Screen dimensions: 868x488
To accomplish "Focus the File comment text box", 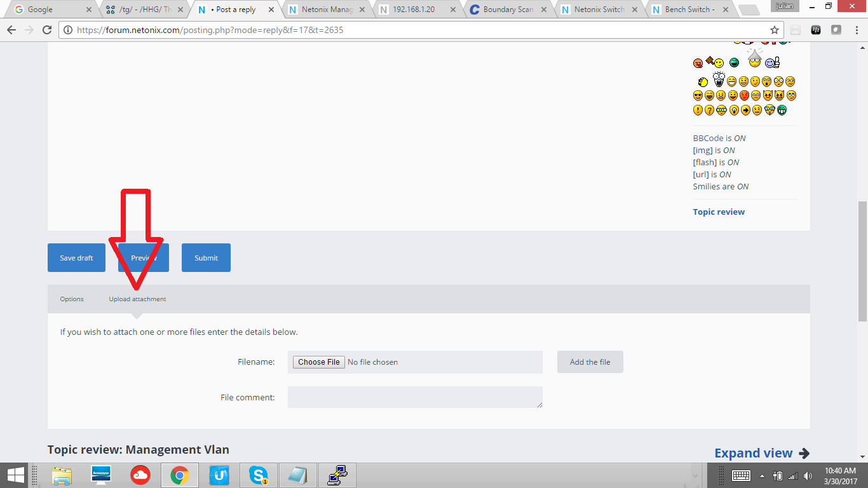I will [415, 397].
